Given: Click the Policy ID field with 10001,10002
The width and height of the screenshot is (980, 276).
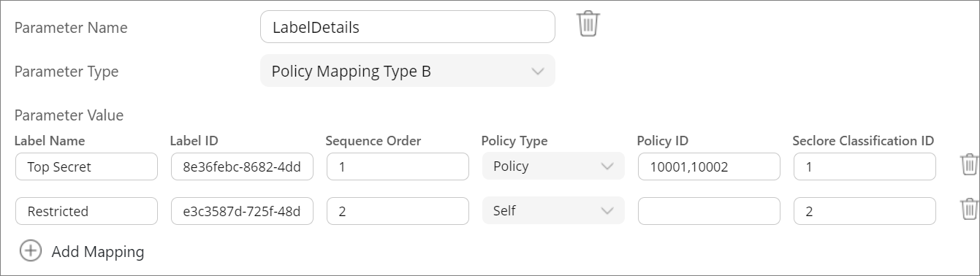Looking at the screenshot, I should click(x=709, y=166).
